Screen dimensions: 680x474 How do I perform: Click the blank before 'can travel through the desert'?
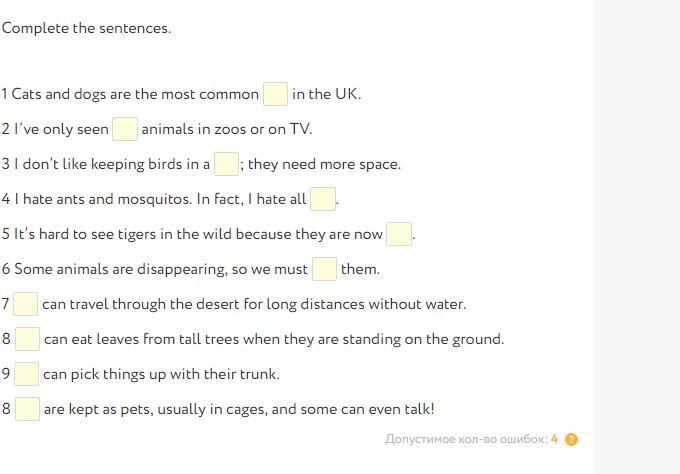point(26,304)
